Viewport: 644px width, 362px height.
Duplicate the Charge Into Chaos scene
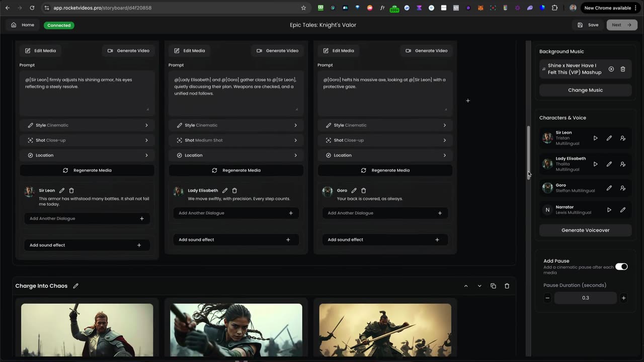493,286
